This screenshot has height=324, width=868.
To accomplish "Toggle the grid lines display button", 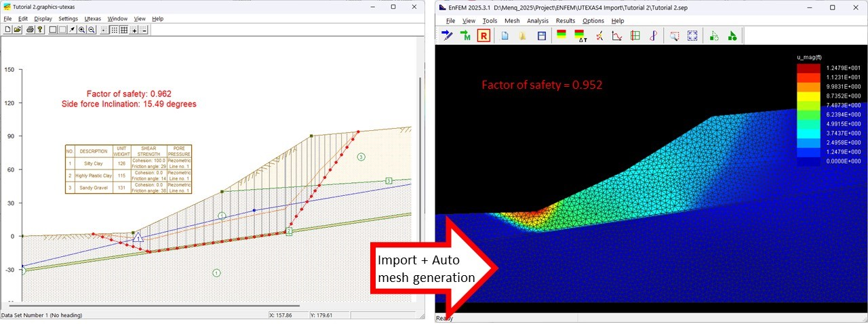I will click(124, 30).
